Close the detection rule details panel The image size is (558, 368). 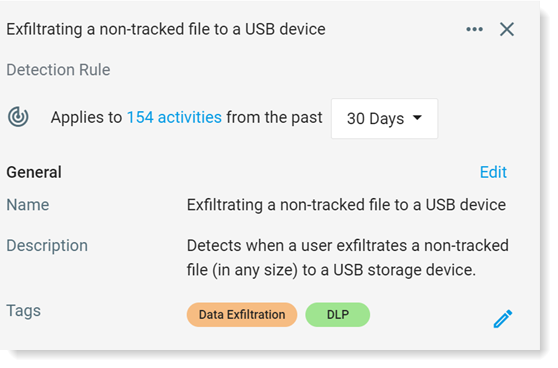point(507,29)
